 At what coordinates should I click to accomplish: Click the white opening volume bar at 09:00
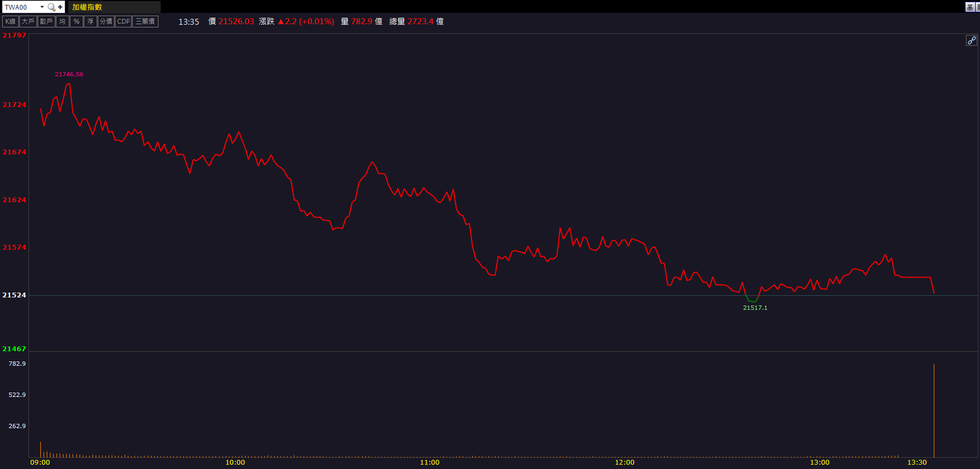40,450
